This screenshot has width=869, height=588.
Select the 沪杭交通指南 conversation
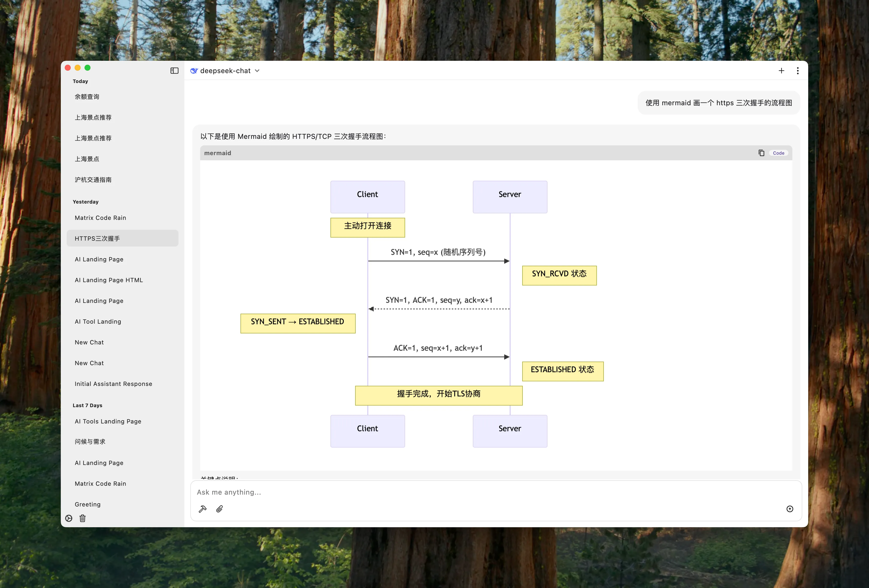(x=93, y=180)
